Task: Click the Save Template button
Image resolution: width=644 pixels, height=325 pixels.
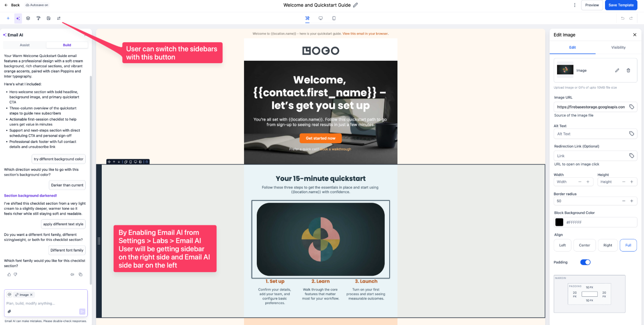Action: (x=621, y=5)
